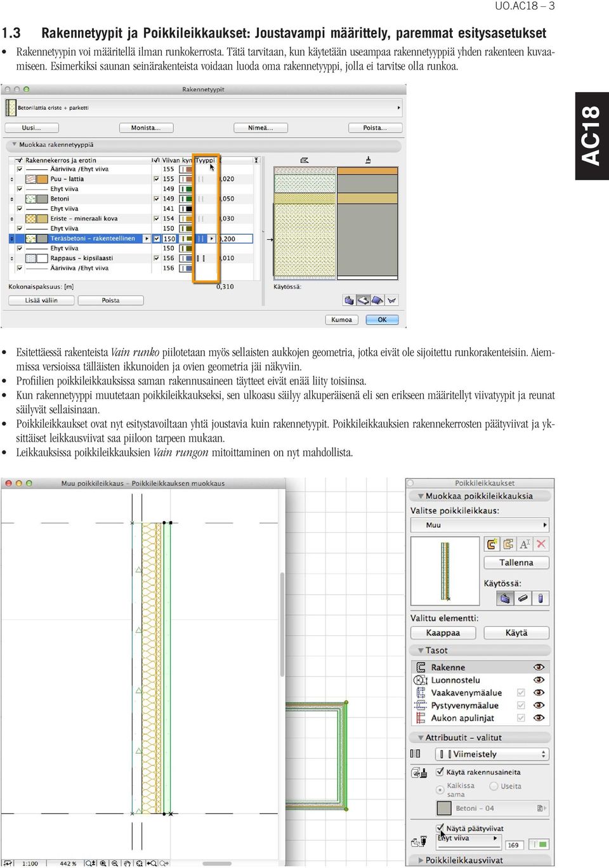609x868 pixels.
Task: Expand the Poikkileikkausviivat section
Action: tap(420, 860)
